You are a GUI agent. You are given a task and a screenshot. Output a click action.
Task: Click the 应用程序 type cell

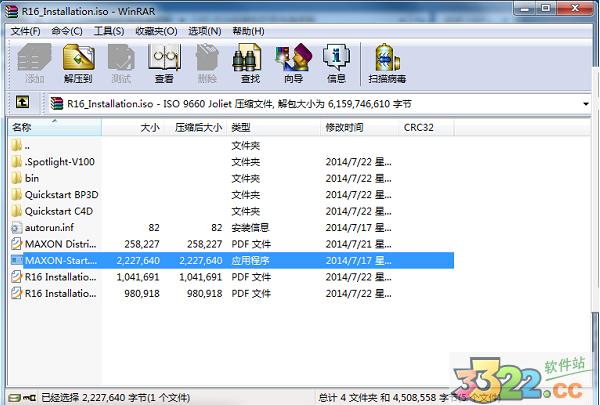250,260
